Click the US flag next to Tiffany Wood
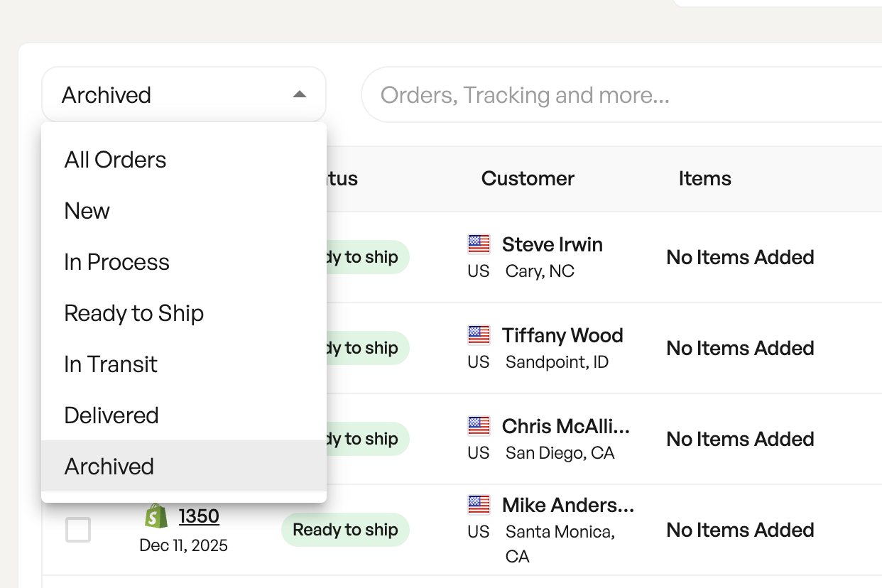 coord(479,335)
